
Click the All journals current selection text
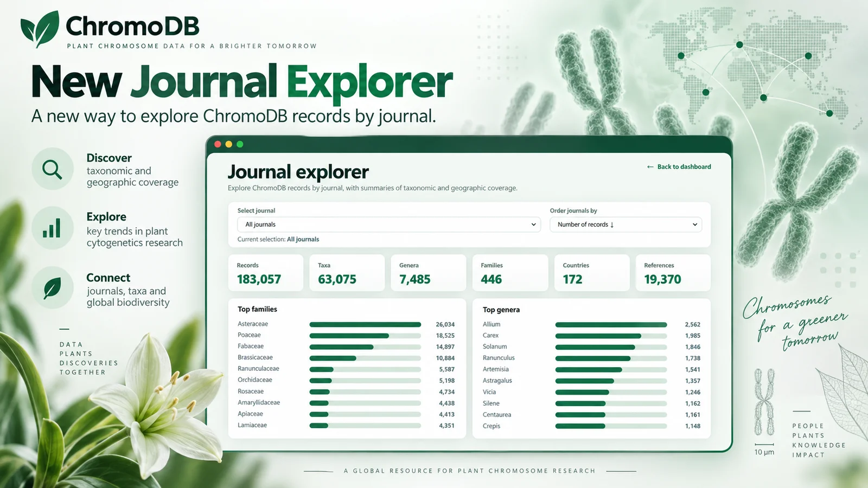pos(303,239)
